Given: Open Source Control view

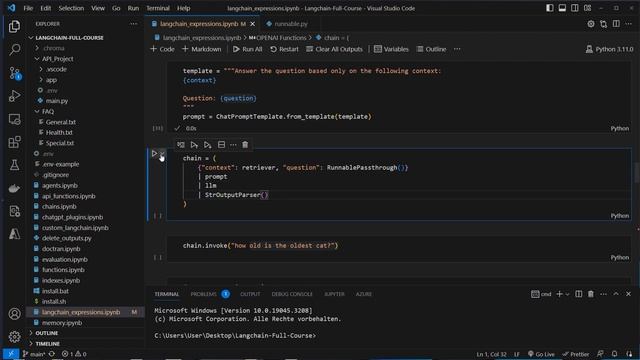Looking at the screenshot, I should pyautogui.click(x=14, y=73).
